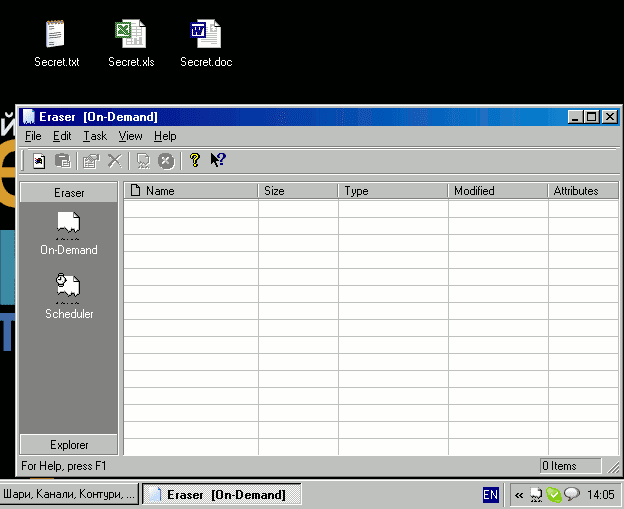Click the 0 Items status bar panel
Screen dimensions: 624x509
point(571,466)
